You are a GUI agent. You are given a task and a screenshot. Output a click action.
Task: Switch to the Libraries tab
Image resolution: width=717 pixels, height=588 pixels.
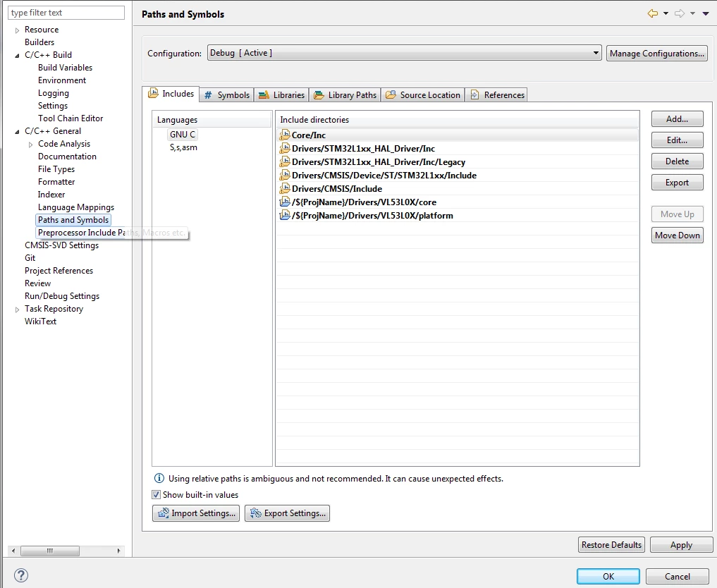tap(282, 95)
